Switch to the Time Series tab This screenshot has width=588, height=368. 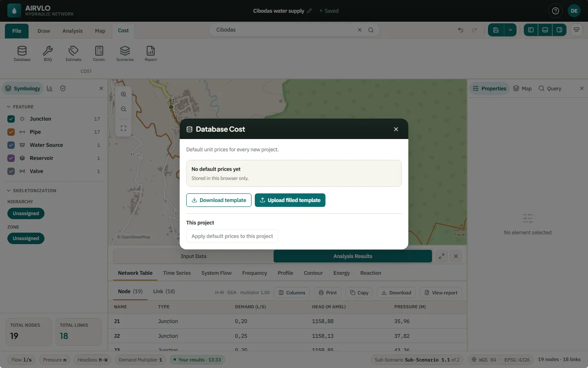177,273
